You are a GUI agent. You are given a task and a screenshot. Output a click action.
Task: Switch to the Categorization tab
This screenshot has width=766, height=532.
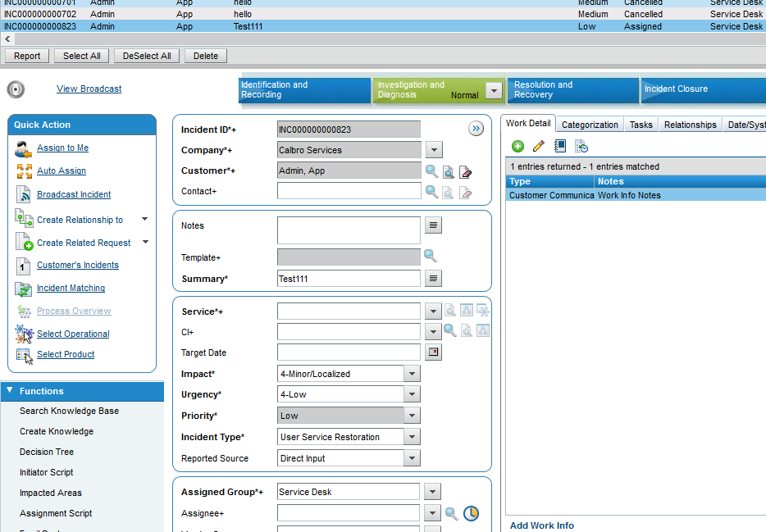(590, 125)
